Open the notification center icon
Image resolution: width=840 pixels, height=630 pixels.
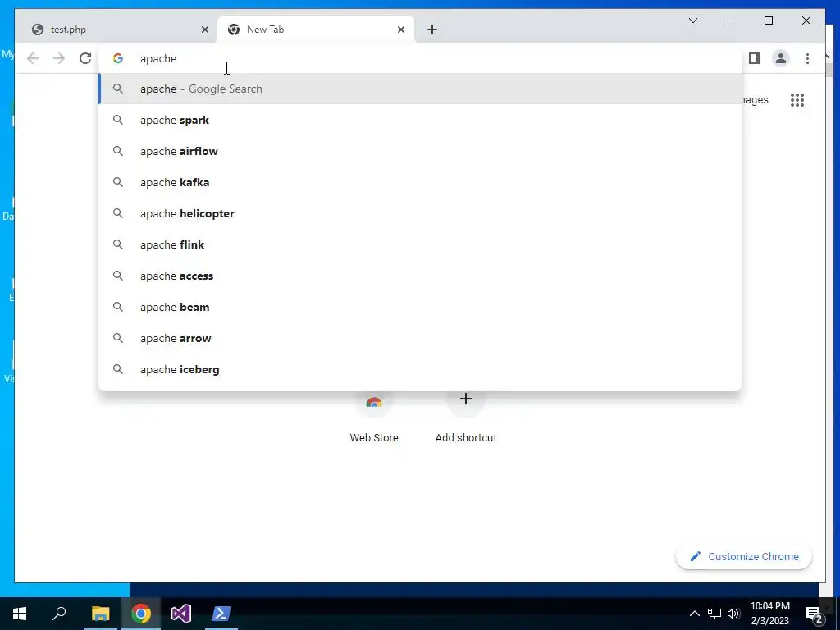[x=815, y=614]
